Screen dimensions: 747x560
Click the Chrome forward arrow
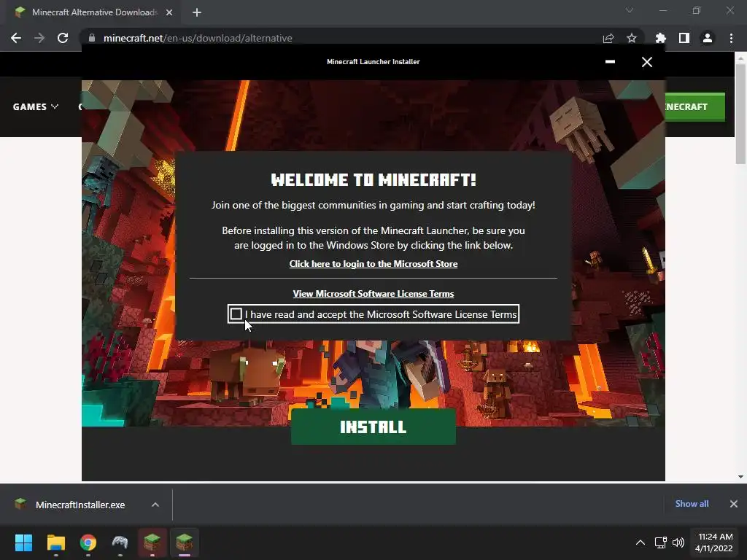(x=39, y=38)
